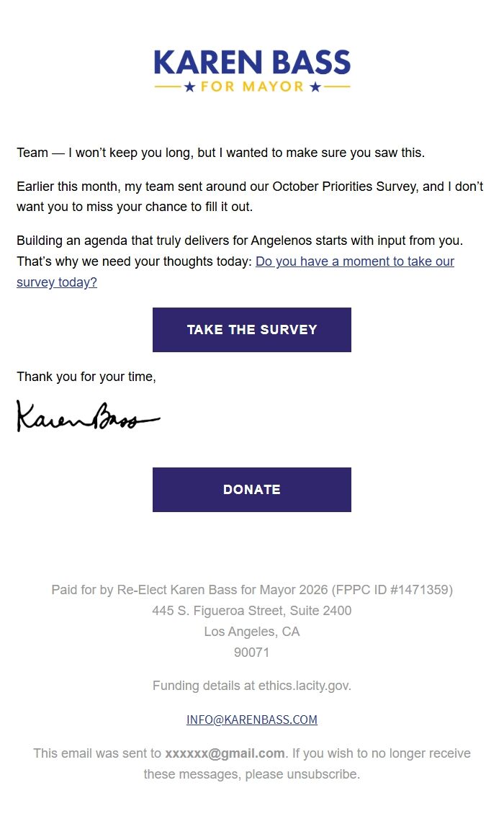
Task: Click the "Paid for by Re-Elect Karen Bass" line
Action: (252, 590)
